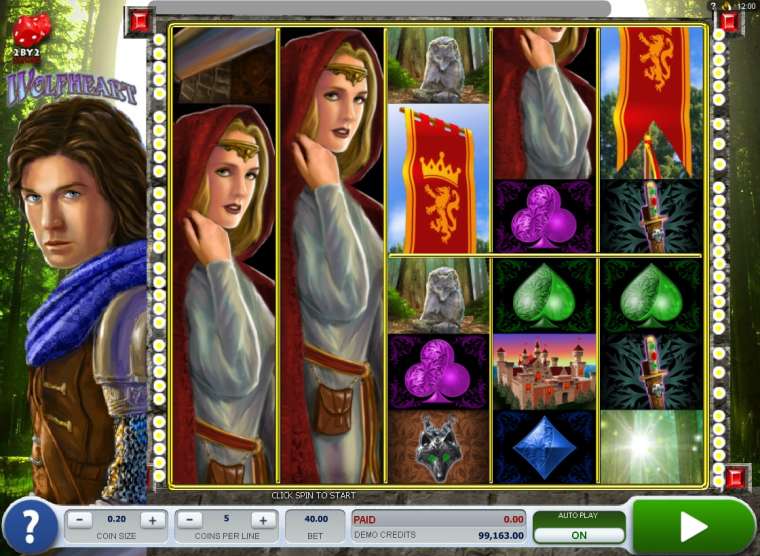The width and height of the screenshot is (760, 556).
Task: Open small question mark icon at top right
Action: click(x=713, y=6)
